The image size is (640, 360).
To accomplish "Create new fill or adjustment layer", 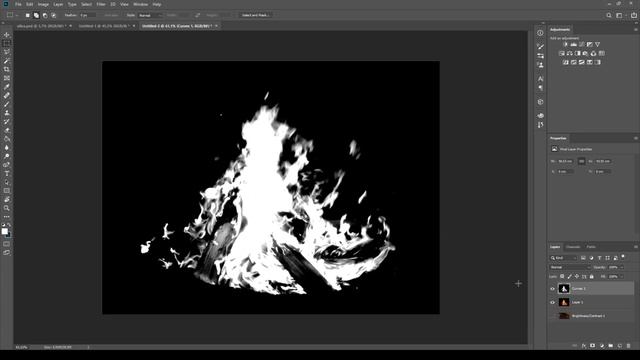I will (602, 346).
